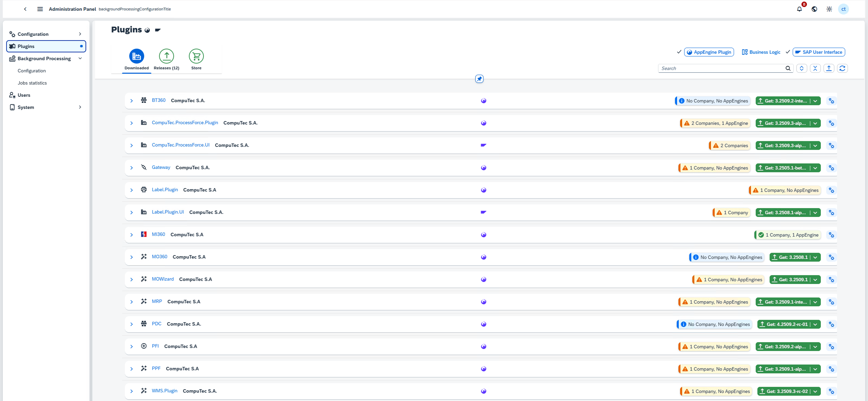Open the Store tab shopping cart icon
The image size is (868, 401).
tap(196, 56)
